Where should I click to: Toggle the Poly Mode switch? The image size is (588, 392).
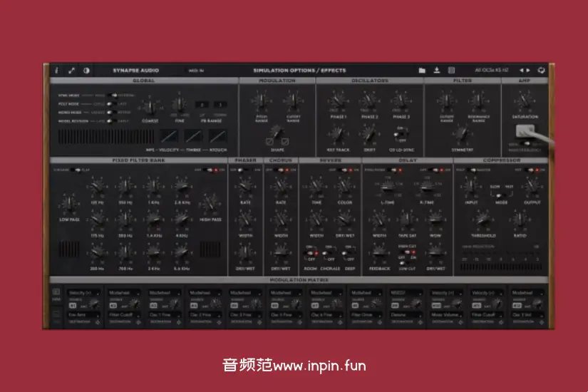click(112, 104)
